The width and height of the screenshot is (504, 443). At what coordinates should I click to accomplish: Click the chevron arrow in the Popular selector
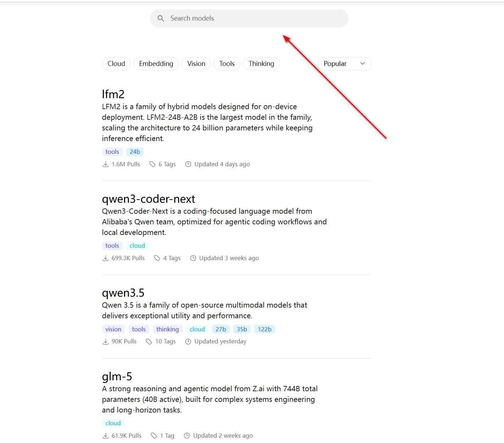click(363, 64)
